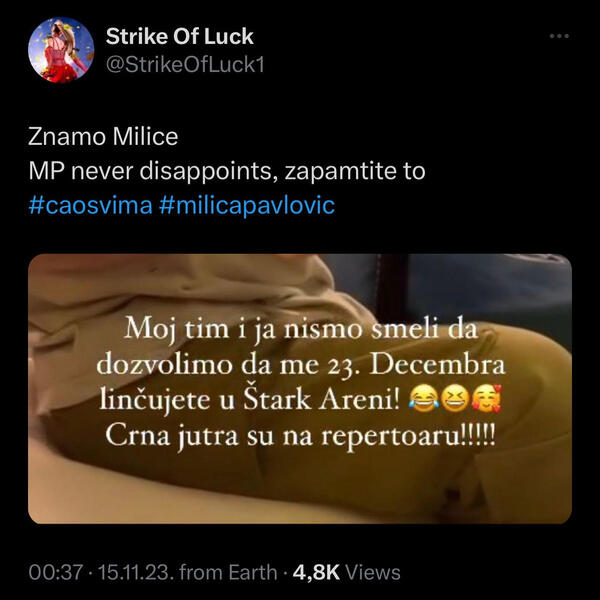Screen dimensions: 600x600
Task: Click the Štark Areni text in image
Action: pyautogui.click(x=321, y=400)
